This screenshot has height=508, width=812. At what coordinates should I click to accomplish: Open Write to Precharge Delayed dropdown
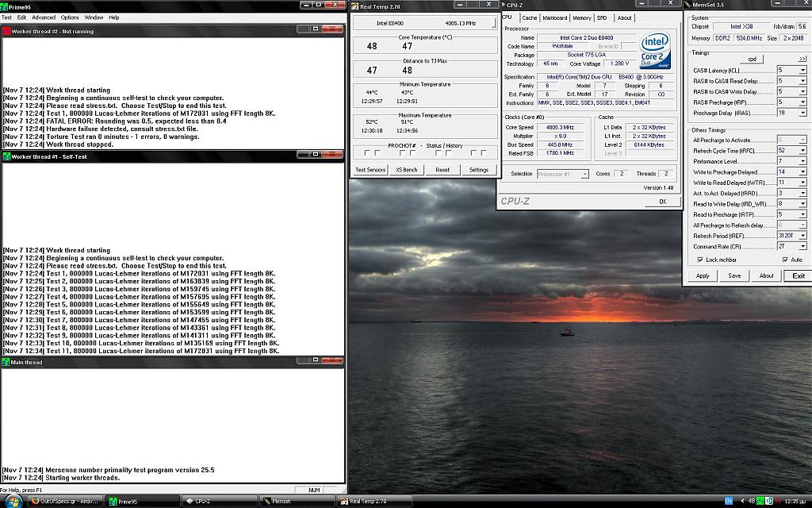(802, 171)
